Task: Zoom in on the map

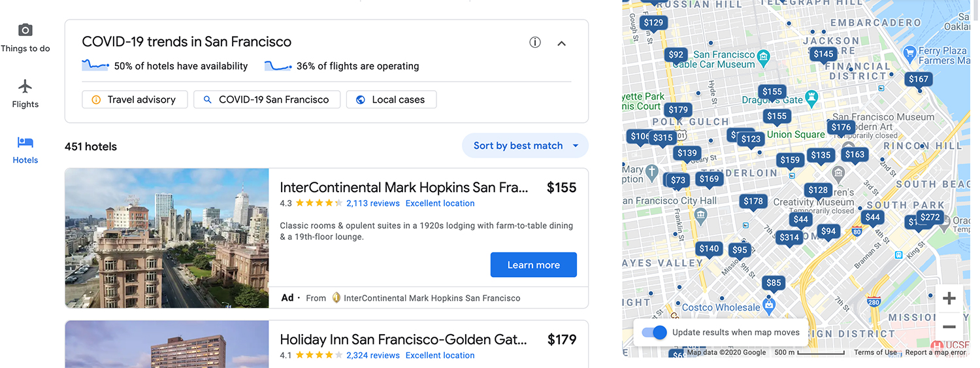Action: [x=949, y=299]
